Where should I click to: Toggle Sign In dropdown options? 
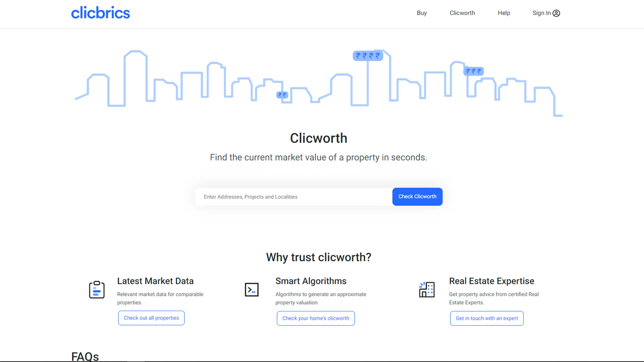(546, 13)
